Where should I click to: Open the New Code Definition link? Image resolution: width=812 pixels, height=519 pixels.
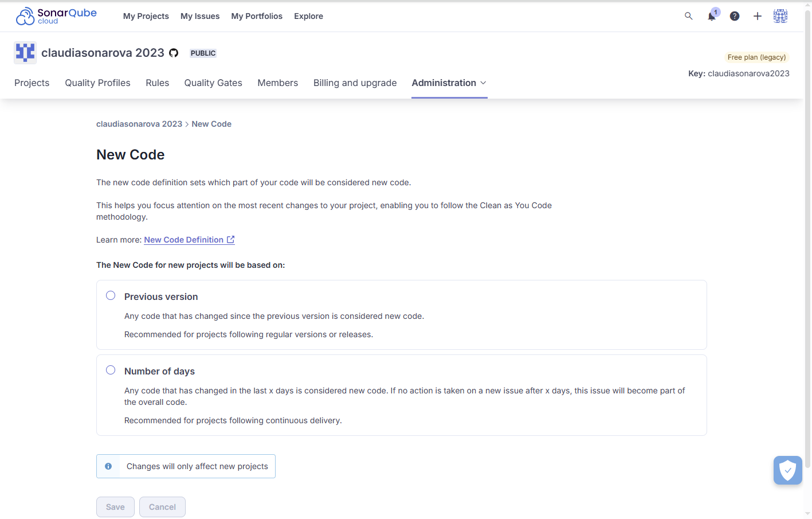[185, 240]
